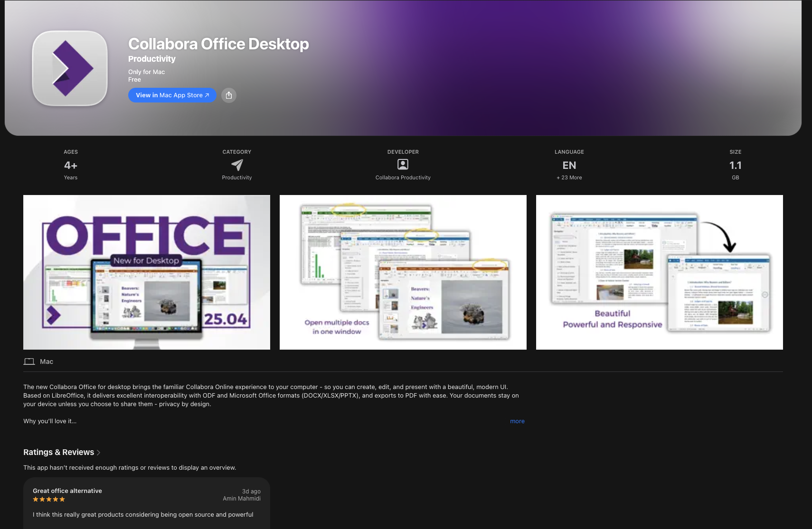Click the Collabora Productivity developer avatar icon
This screenshot has width=812, height=529.
[403, 164]
